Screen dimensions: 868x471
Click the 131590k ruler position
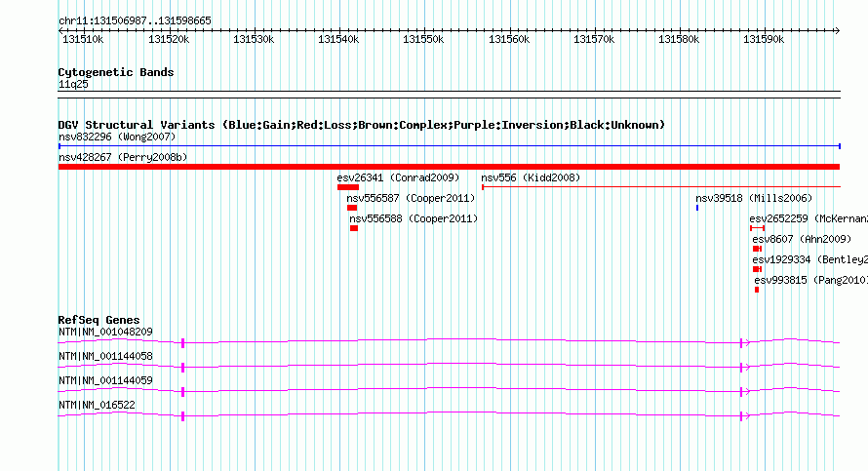[x=764, y=39]
